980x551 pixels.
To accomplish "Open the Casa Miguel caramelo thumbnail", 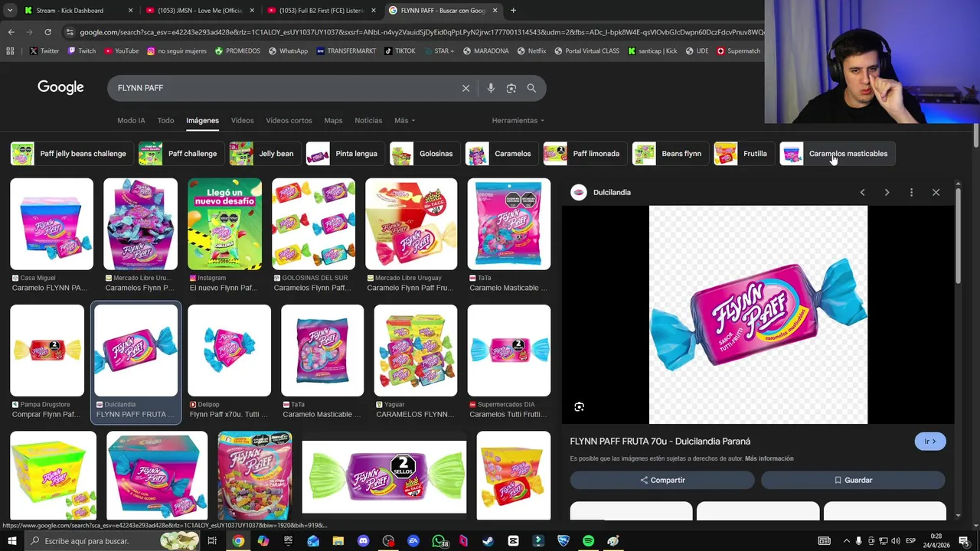I will [51, 224].
